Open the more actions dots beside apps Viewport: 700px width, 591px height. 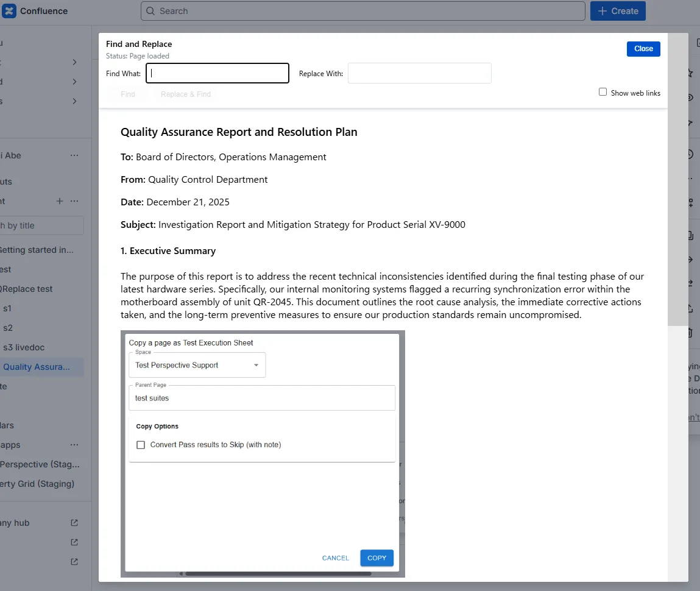tap(74, 445)
